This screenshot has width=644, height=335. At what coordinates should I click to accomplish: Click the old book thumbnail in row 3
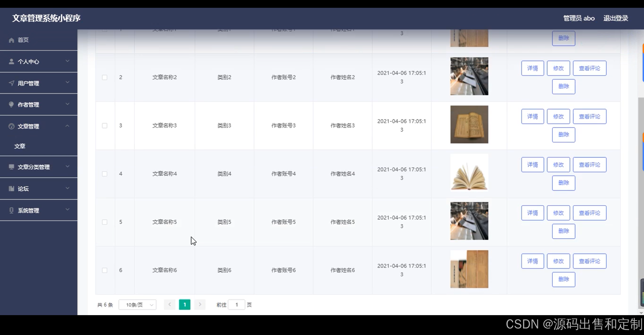click(x=469, y=124)
